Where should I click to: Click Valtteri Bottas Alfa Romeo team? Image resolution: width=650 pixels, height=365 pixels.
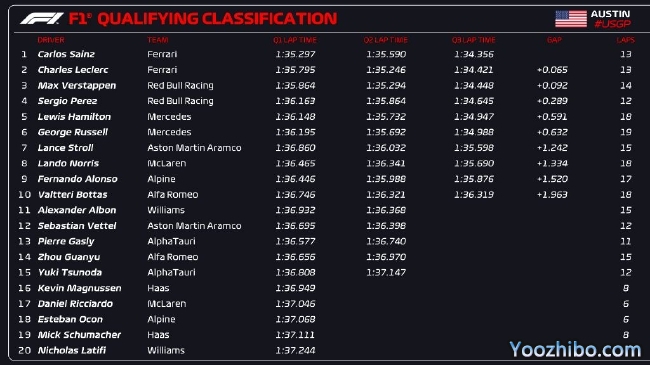point(172,195)
